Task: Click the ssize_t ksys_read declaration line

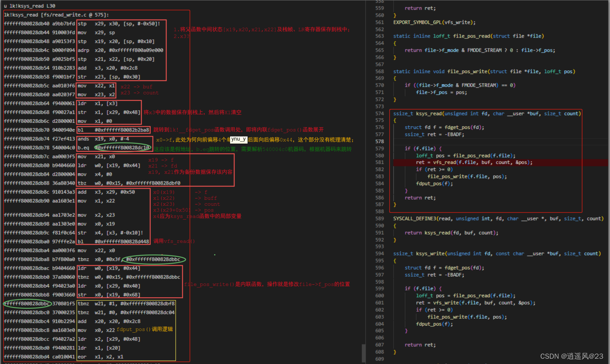Action: (x=487, y=114)
